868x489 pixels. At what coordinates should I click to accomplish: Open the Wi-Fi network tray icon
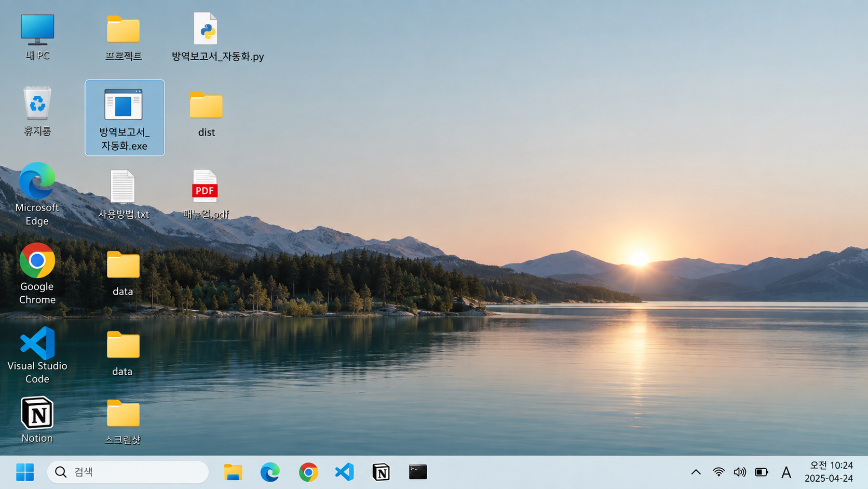click(x=718, y=472)
